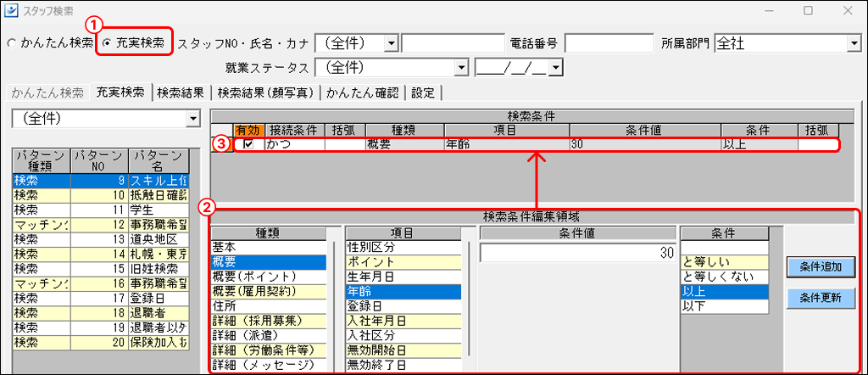Select 入社区分 in the 項目 list
Screen dimensions: 868x375
coord(403,335)
